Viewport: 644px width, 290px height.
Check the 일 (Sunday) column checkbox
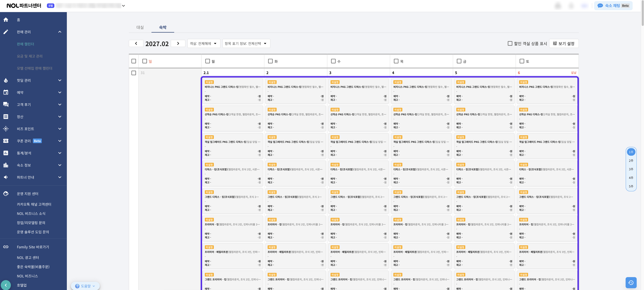pos(144,61)
